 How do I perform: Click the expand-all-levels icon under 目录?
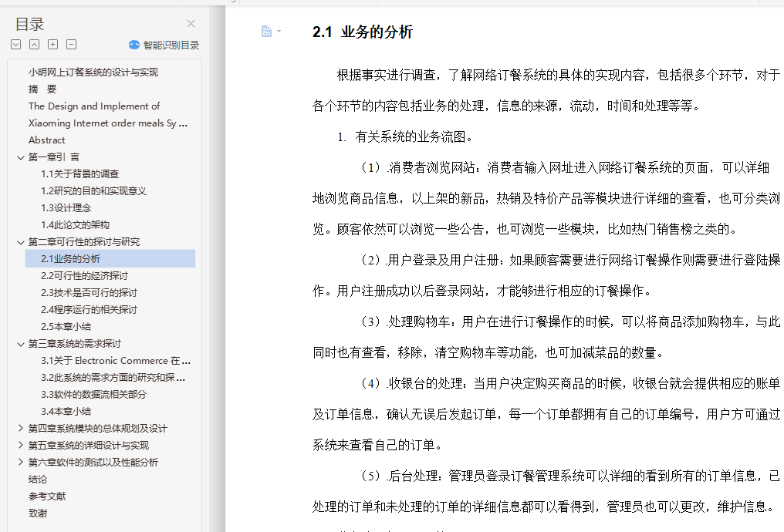click(x=16, y=45)
